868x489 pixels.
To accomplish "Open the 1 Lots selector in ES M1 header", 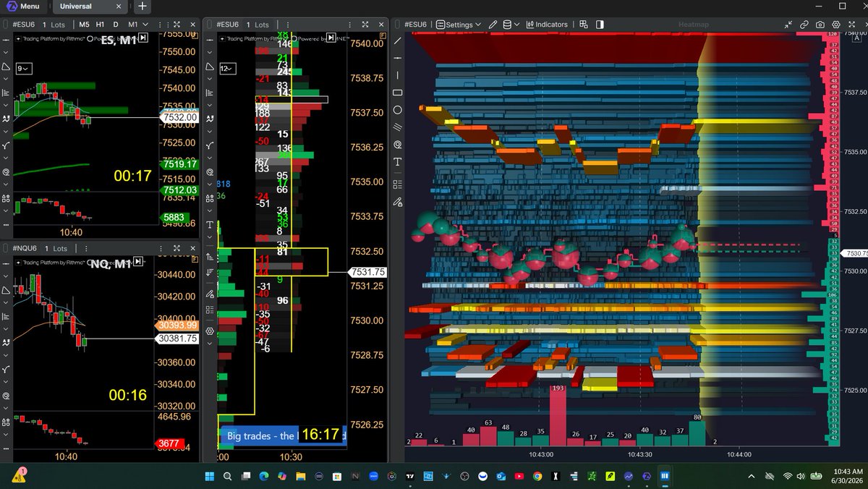I will click(x=54, y=25).
